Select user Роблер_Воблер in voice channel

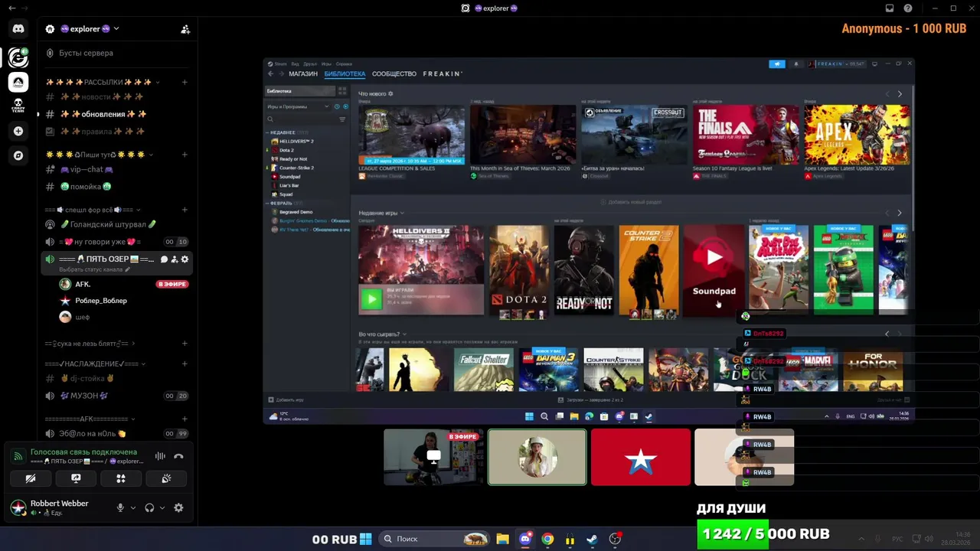tap(122, 301)
